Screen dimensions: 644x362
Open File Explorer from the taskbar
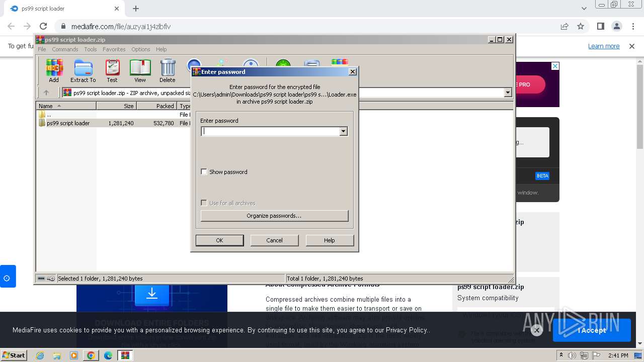coord(57,355)
